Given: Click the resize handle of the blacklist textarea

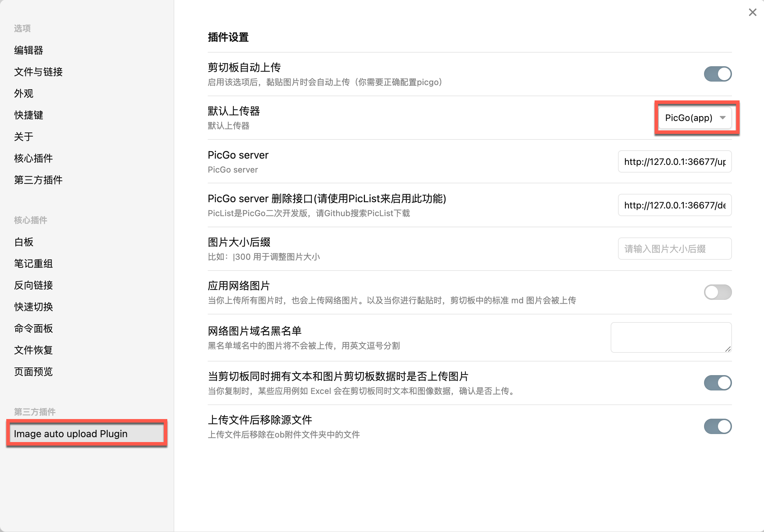Looking at the screenshot, I should 728,349.
